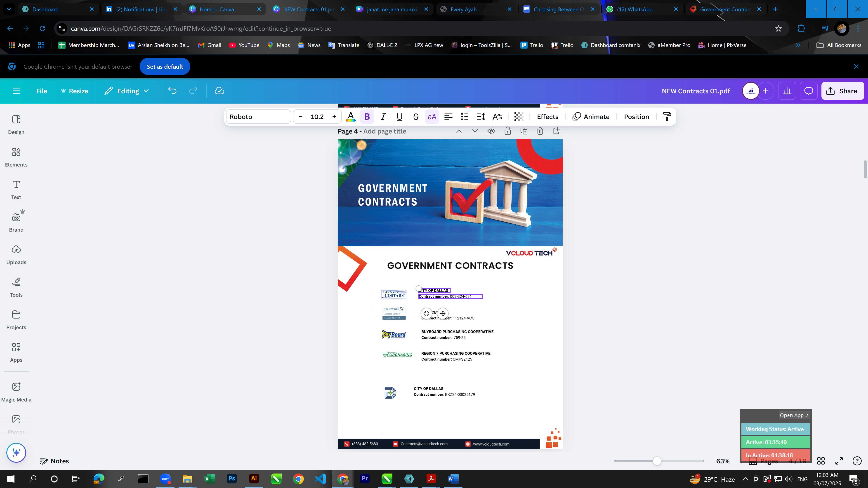Open the Projects panel
The height and width of the screenshot is (488, 868).
[16, 320]
